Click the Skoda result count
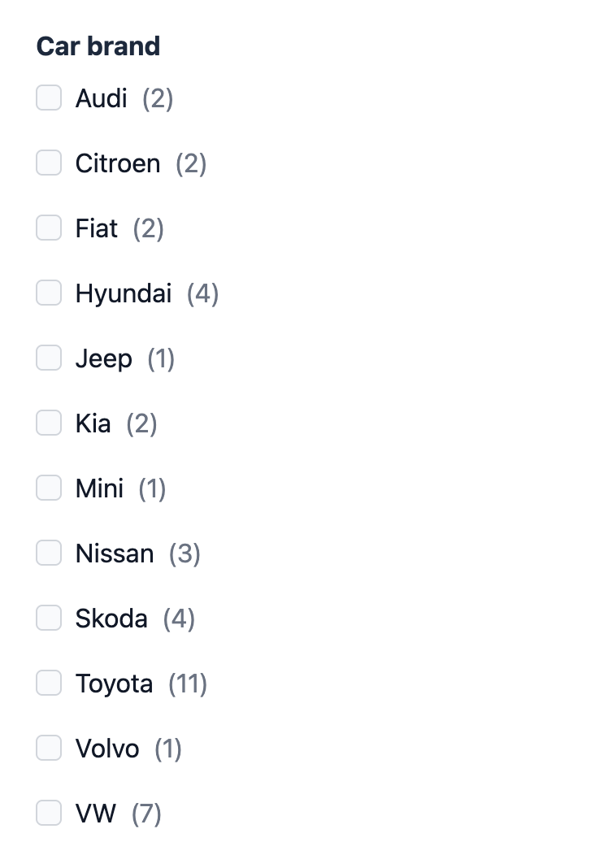Image resolution: width=608 pixels, height=868 pixels. click(180, 618)
